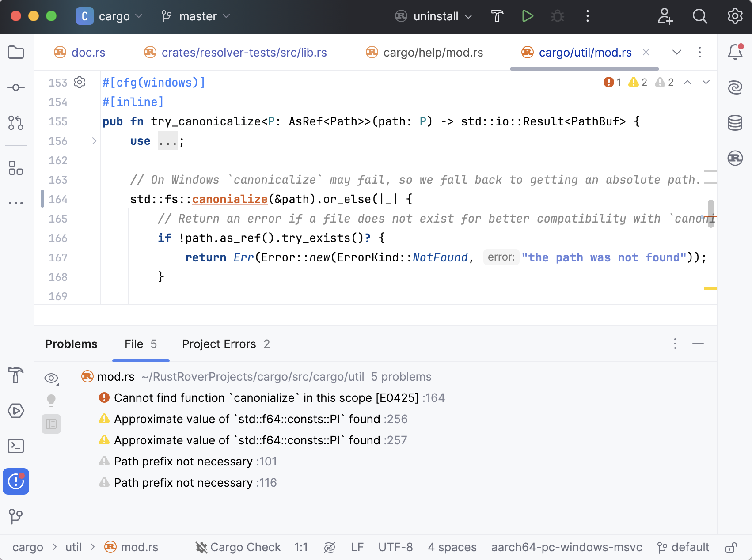Click the editor vertical scrollbar thumb
The width and height of the screenshot is (752, 560).
tap(710, 213)
